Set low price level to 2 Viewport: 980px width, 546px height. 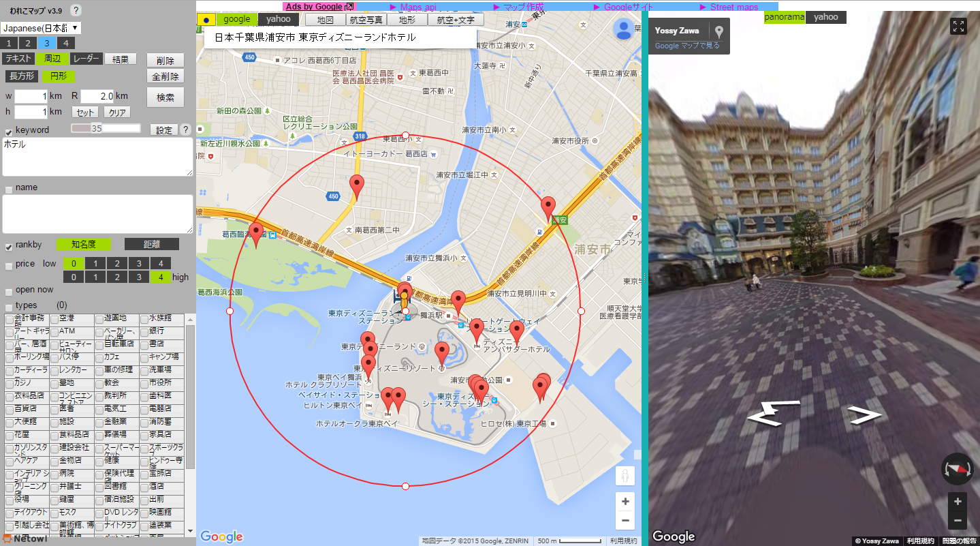coord(118,263)
